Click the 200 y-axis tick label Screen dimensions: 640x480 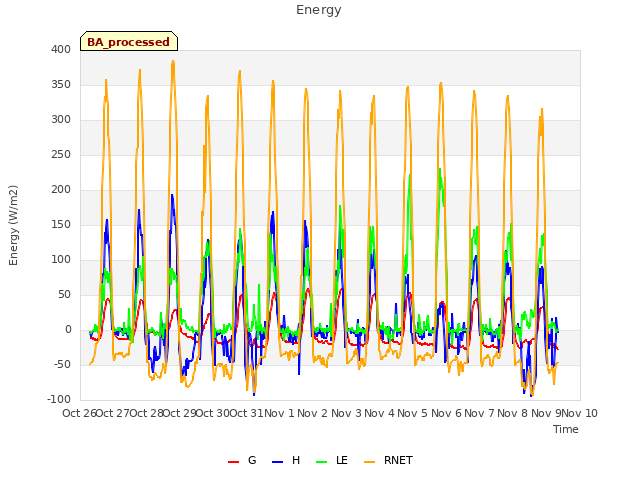(x=61, y=189)
